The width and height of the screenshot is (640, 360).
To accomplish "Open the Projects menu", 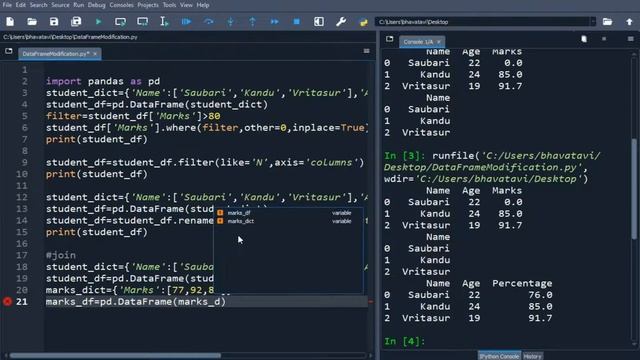I will point(148,5).
